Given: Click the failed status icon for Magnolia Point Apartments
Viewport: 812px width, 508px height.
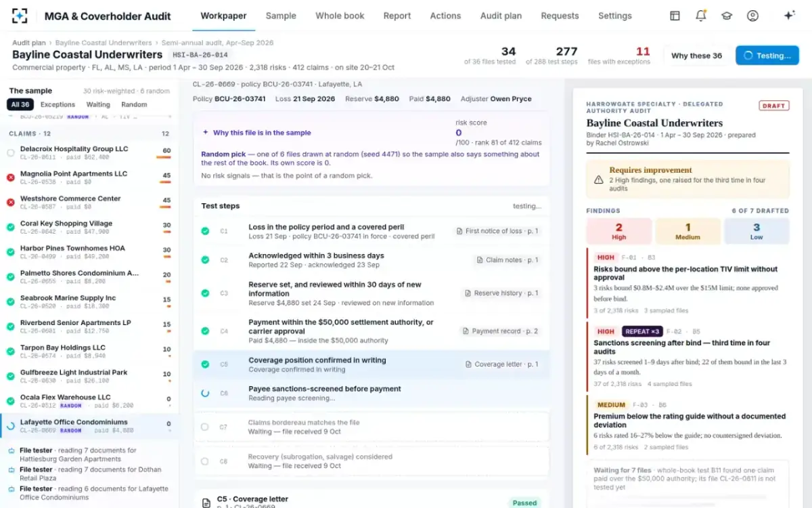Looking at the screenshot, I should [x=11, y=177].
